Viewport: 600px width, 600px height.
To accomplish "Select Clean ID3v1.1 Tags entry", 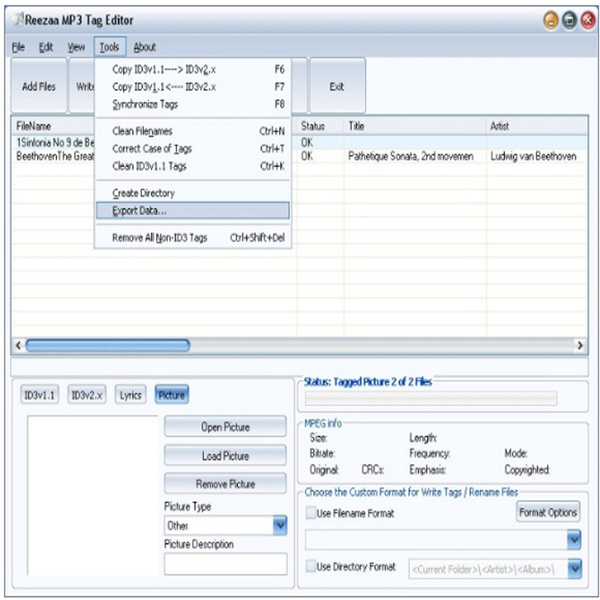I will (x=193, y=166).
